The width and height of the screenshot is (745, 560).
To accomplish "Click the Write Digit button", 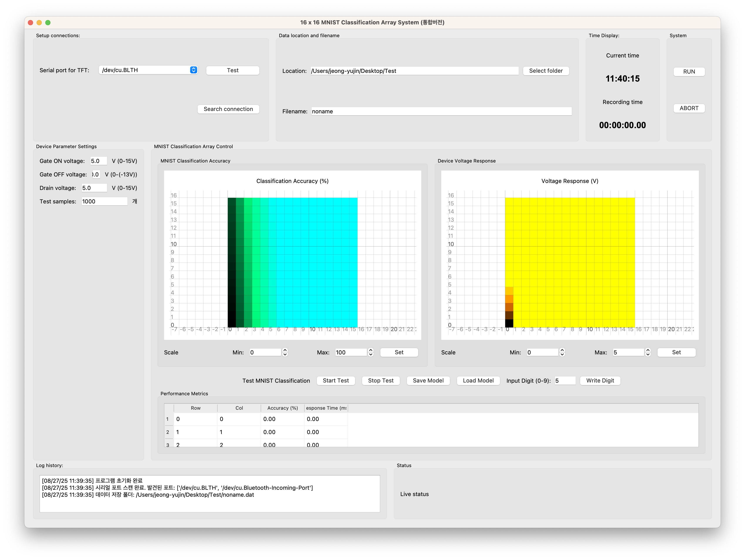I will click(600, 381).
